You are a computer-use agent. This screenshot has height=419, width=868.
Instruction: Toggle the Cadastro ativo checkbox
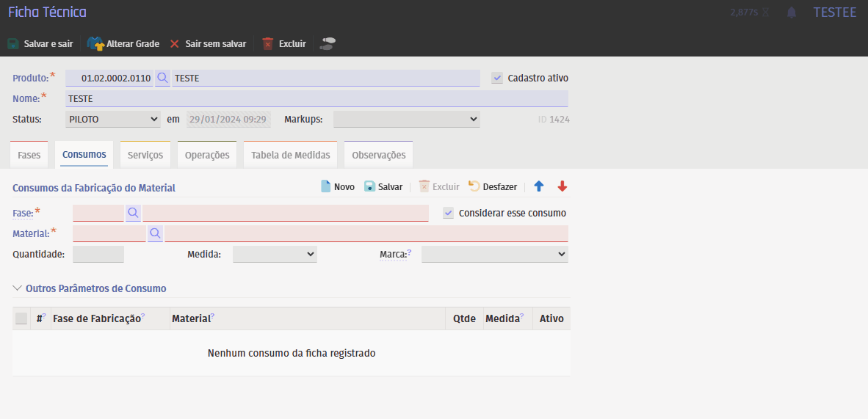497,78
